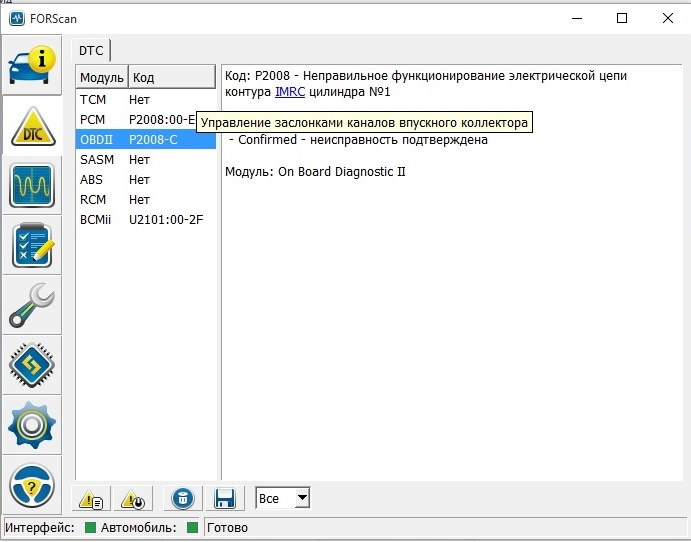This screenshot has height=542, width=691.
Task: Open the service functions wrench section
Action: coord(32,305)
